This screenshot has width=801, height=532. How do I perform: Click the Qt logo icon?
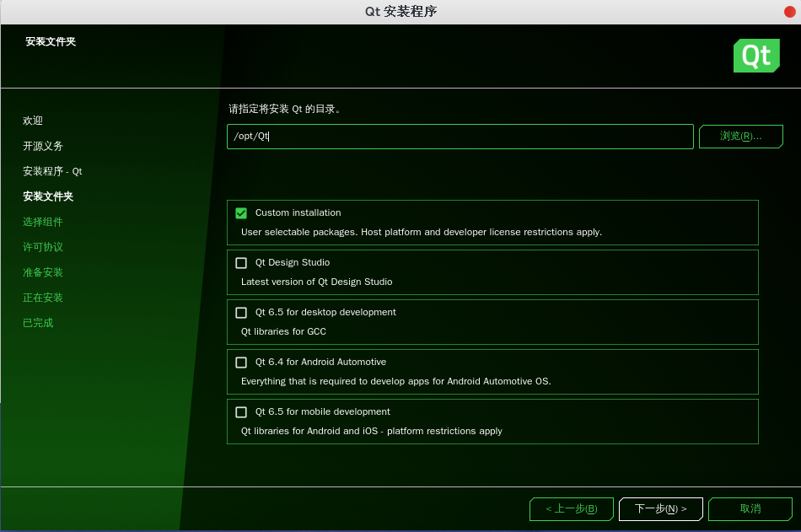(755, 56)
